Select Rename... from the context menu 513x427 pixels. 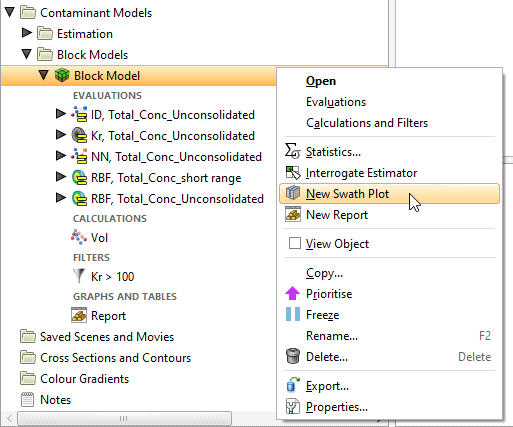pyautogui.click(x=332, y=336)
